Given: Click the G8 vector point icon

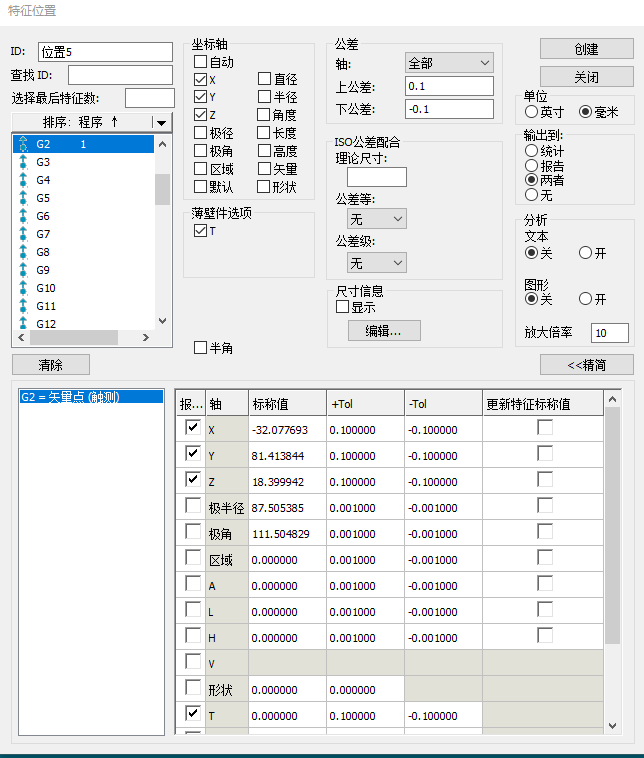Looking at the screenshot, I should click(x=23, y=252).
